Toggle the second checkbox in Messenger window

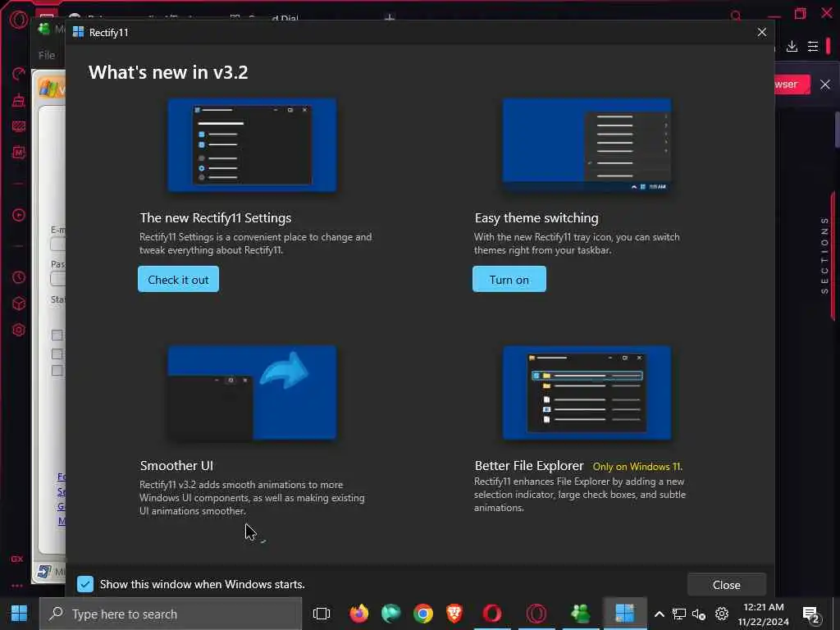pyautogui.click(x=57, y=354)
